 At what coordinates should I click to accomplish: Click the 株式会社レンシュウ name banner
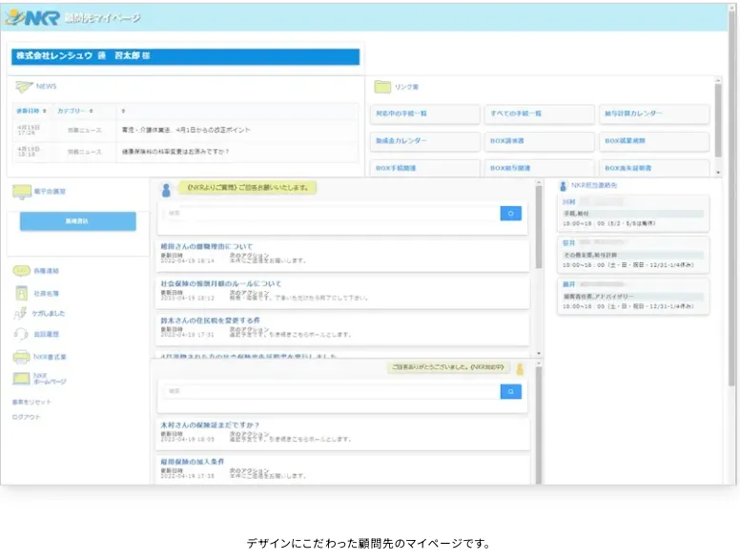[x=185, y=56]
